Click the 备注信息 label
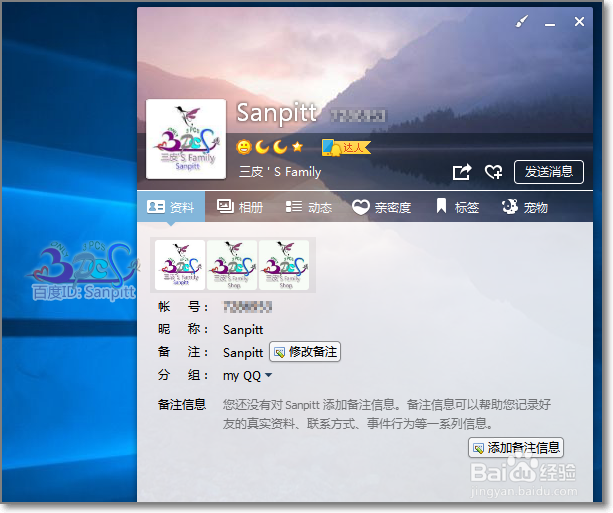 (x=182, y=404)
